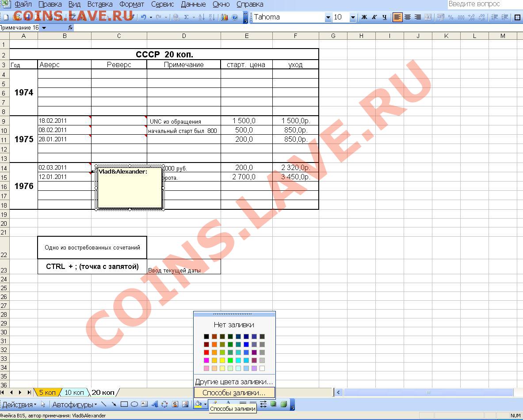Go to the last sheet navigation arrow

coord(29,392)
